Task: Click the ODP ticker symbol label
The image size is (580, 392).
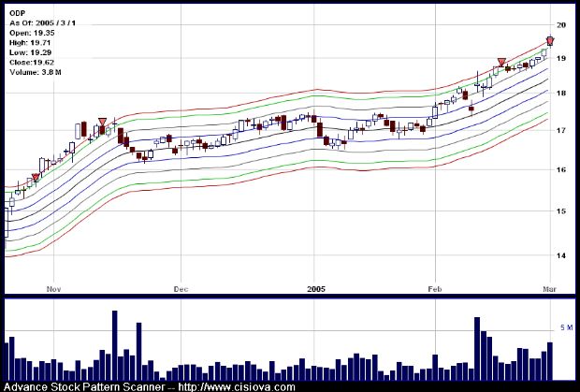Action: pos(17,13)
